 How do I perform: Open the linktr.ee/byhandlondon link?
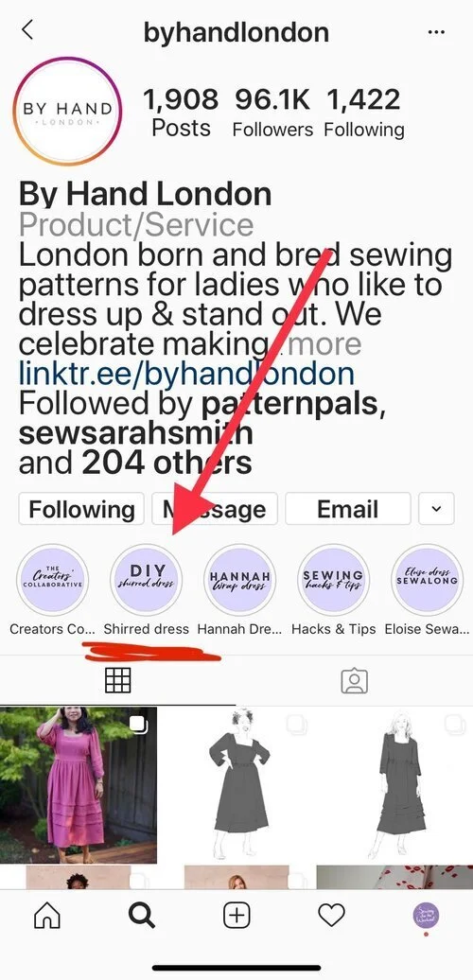(x=186, y=374)
